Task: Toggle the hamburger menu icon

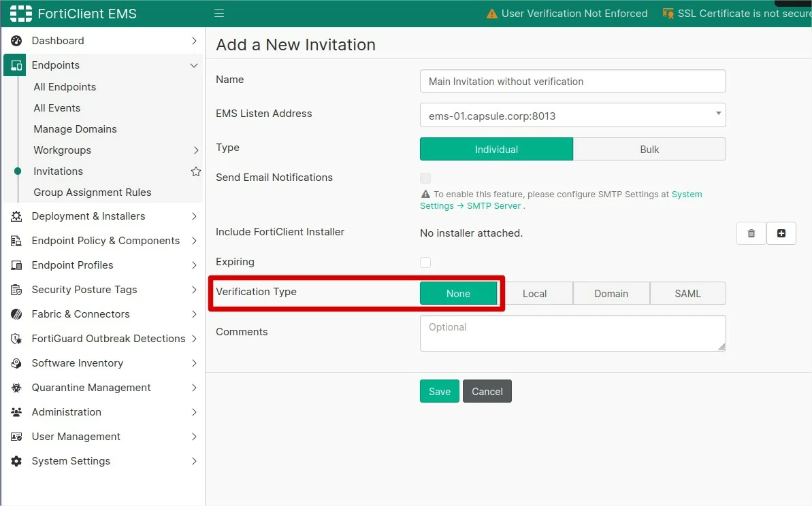Action: (219, 14)
